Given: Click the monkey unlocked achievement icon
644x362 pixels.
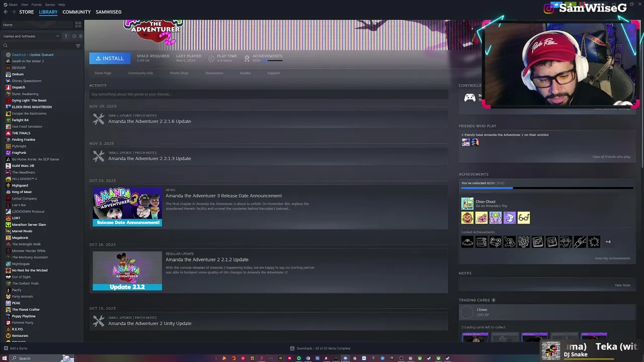Looking at the screenshot, I should (x=467, y=218).
